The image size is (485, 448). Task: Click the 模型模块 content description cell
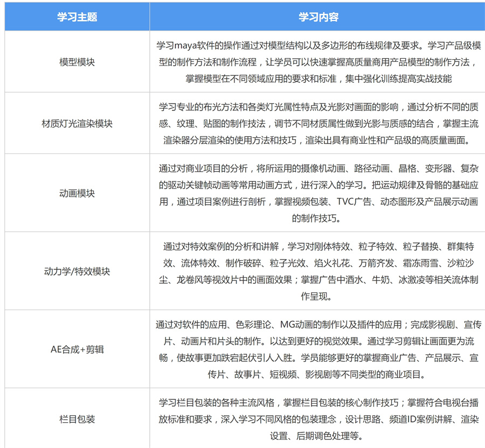(x=317, y=61)
